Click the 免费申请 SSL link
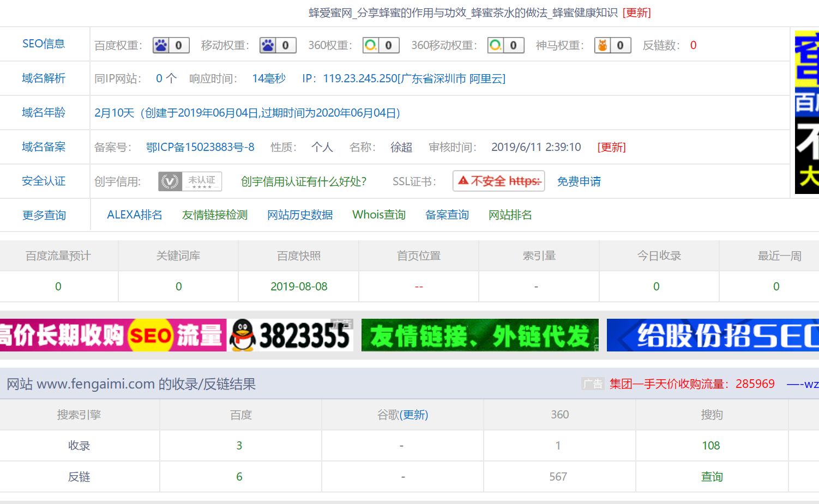 [579, 181]
